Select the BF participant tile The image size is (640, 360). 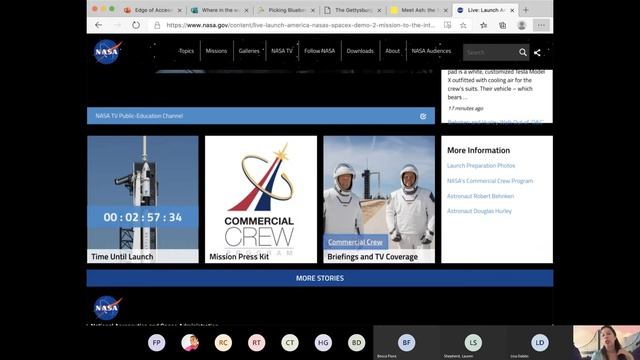click(x=407, y=343)
